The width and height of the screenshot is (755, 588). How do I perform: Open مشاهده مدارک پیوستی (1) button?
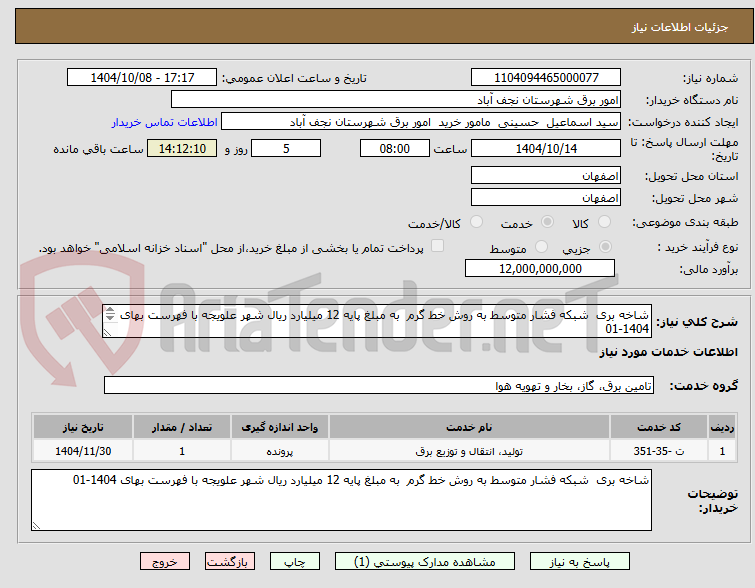pos(425,562)
